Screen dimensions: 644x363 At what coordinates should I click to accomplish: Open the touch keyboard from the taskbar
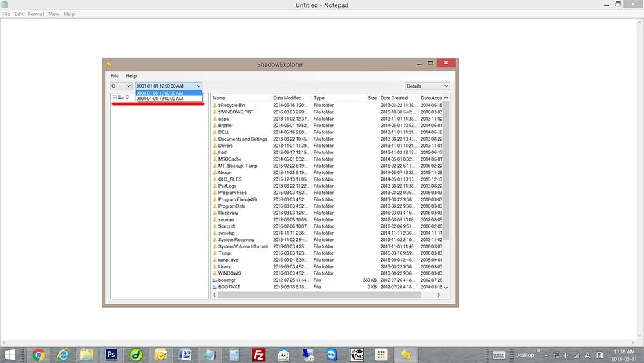point(498,355)
